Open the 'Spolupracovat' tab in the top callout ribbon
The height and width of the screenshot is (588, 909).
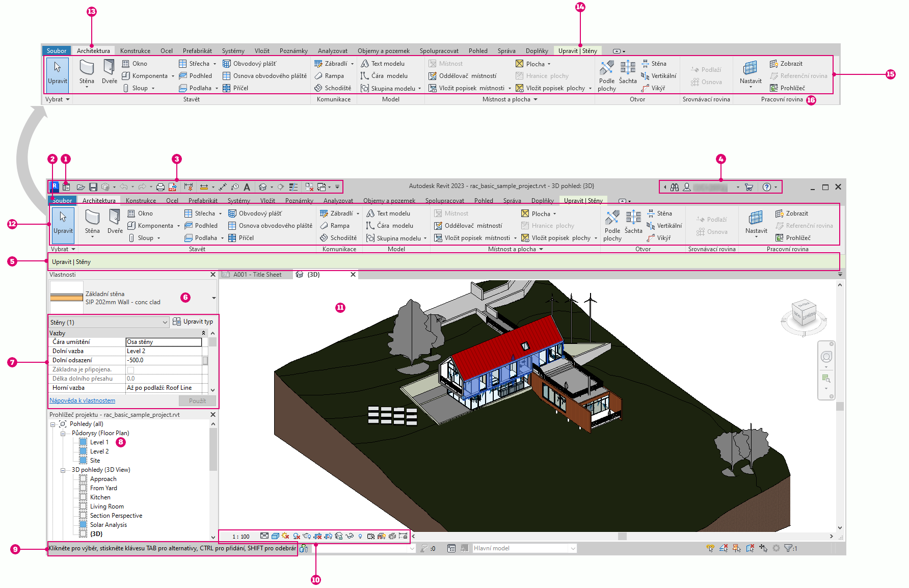[439, 51]
